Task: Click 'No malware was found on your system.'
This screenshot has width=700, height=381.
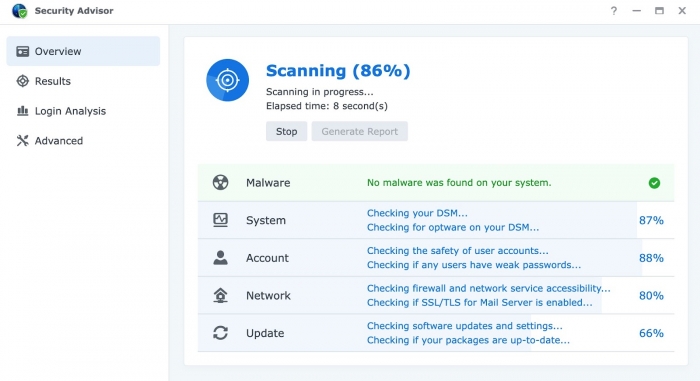Action: click(459, 183)
